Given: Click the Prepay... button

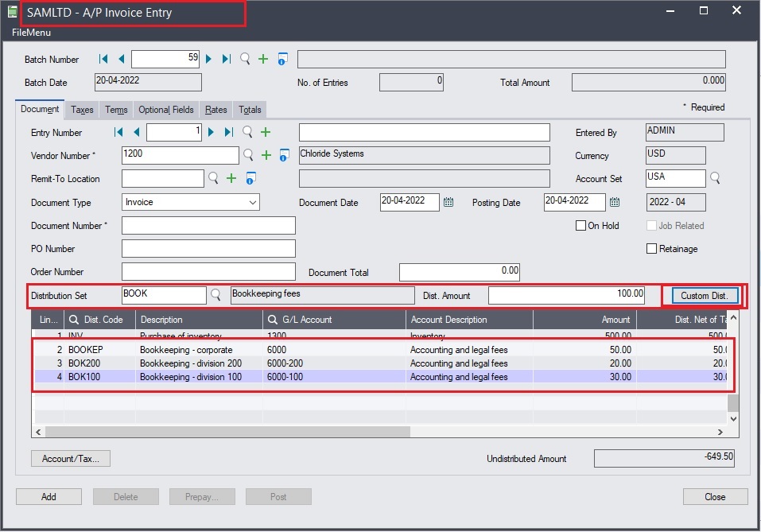Looking at the screenshot, I should click(x=202, y=496).
